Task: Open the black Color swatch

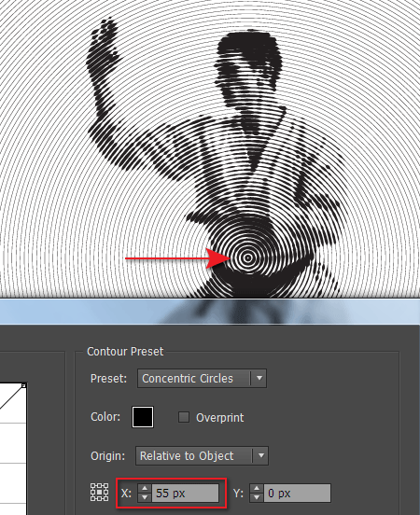Action: pyautogui.click(x=143, y=417)
